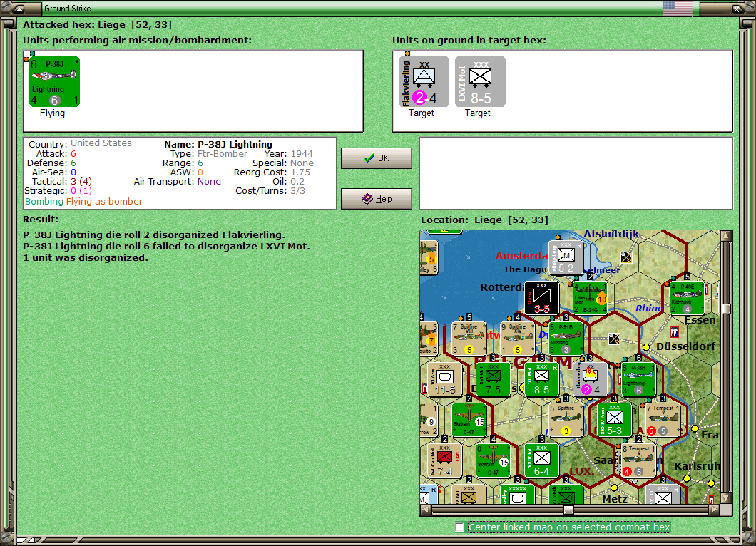
Task: Click the resource mine icon near IJsselmeer
Action: [x=626, y=257]
